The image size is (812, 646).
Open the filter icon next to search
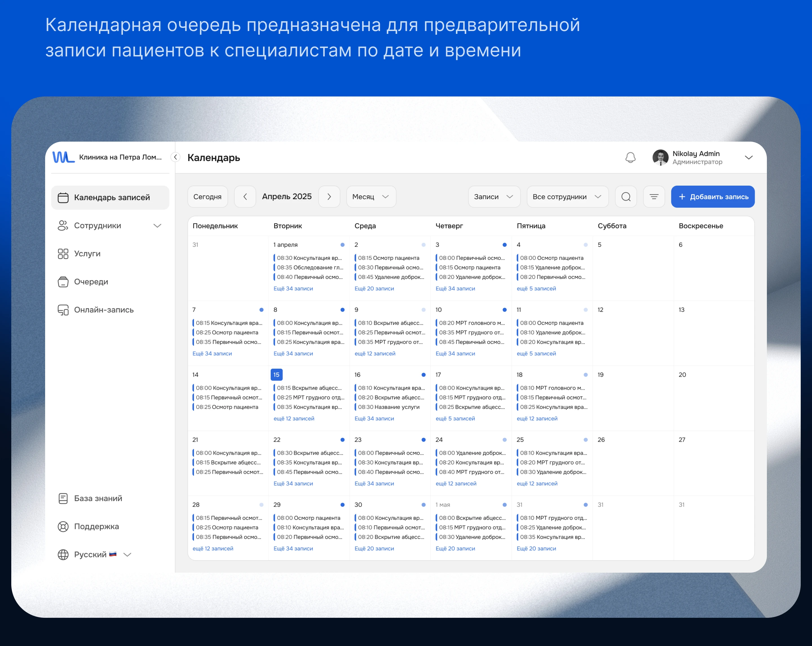654,196
